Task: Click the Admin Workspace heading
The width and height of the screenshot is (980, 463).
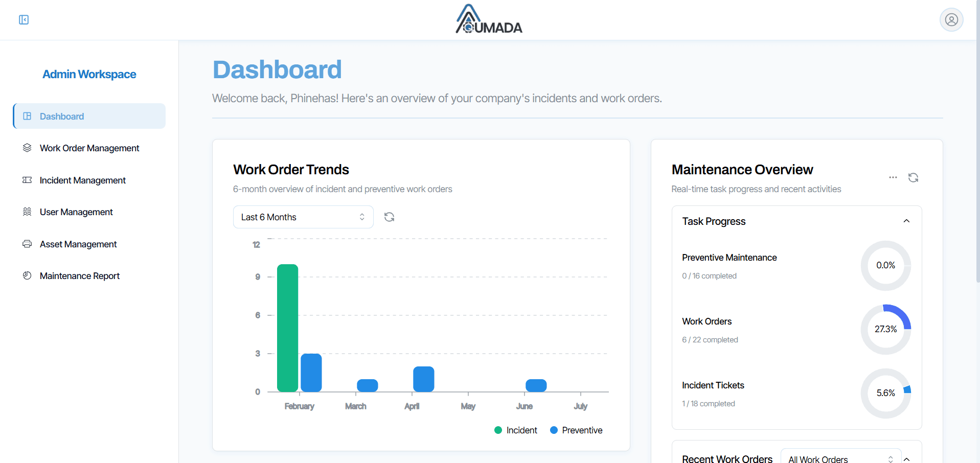Action: point(89,74)
